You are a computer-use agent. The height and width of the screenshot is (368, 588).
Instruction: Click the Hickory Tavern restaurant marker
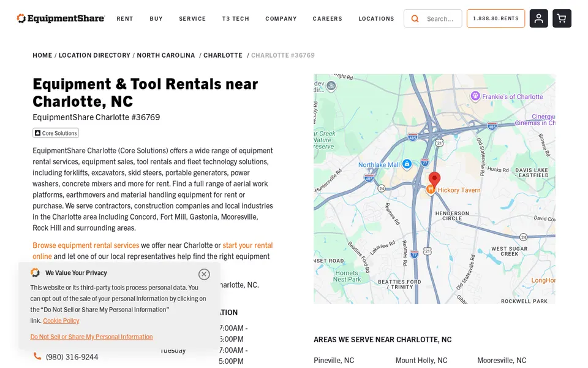pos(431,190)
